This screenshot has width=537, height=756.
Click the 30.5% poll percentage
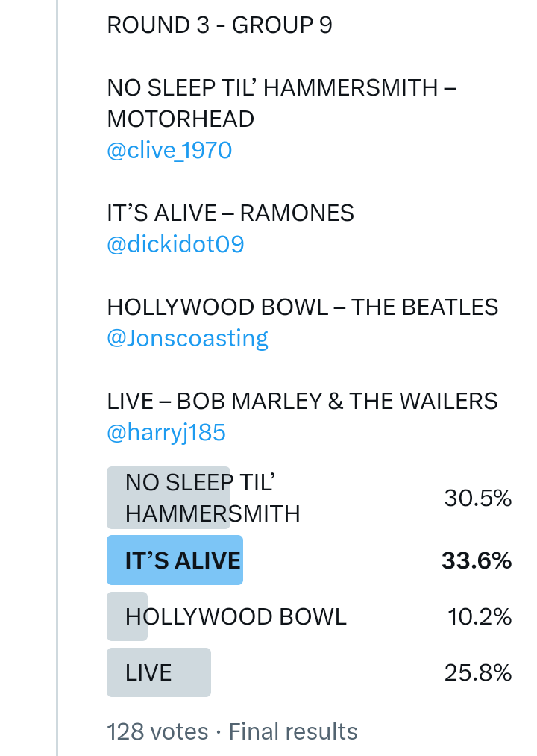(477, 498)
